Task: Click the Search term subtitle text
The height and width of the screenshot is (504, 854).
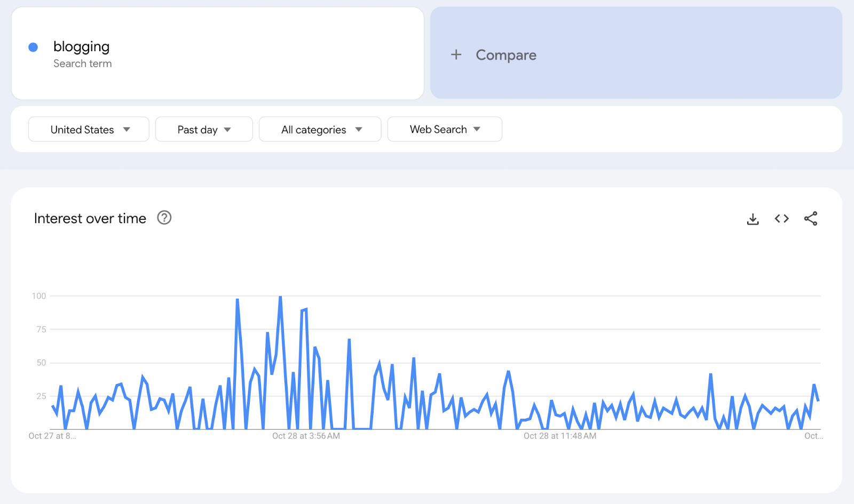Action: pyautogui.click(x=83, y=63)
